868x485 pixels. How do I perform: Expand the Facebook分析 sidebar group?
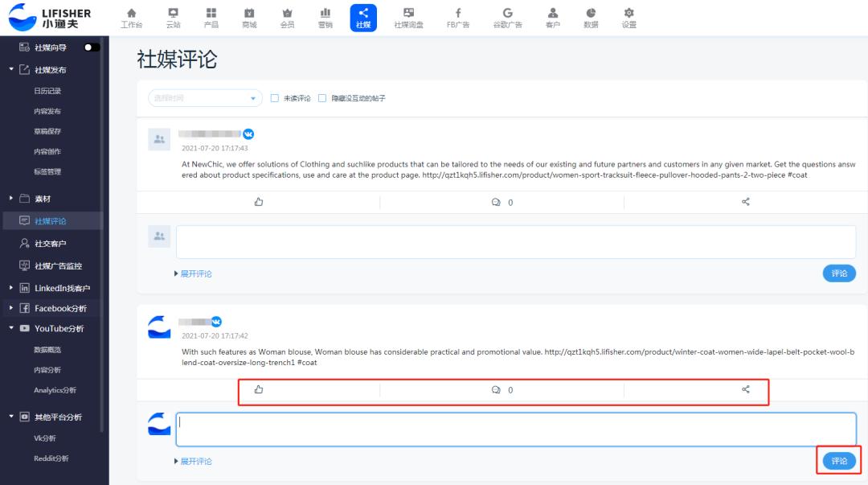click(11, 307)
